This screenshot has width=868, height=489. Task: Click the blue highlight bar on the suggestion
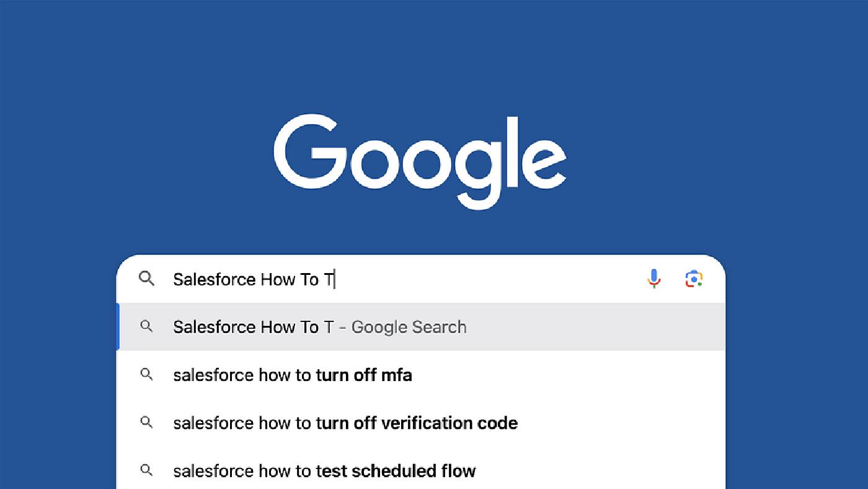117,326
